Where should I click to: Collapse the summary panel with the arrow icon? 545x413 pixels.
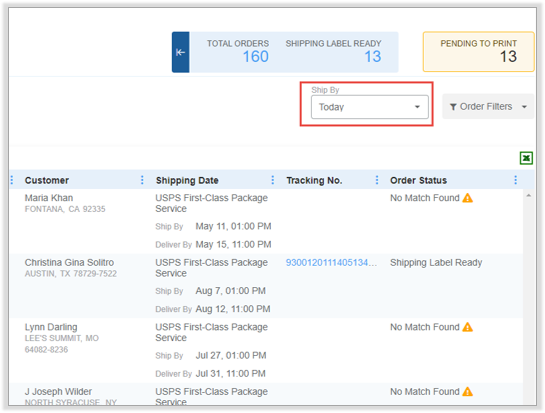click(180, 52)
